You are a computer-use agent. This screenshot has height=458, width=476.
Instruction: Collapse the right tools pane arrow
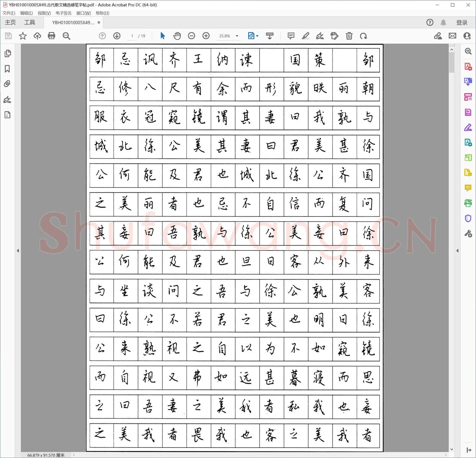pyautogui.click(x=457, y=250)
